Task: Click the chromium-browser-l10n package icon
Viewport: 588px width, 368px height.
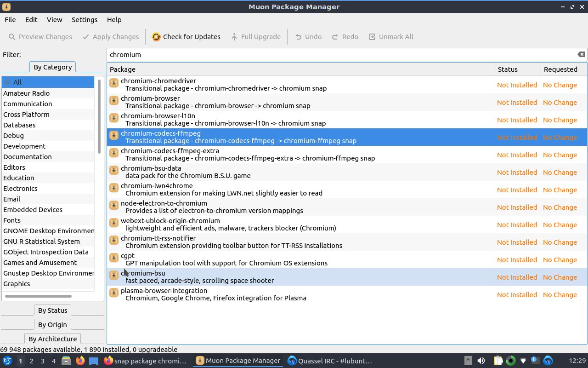Action: (114, 118)
